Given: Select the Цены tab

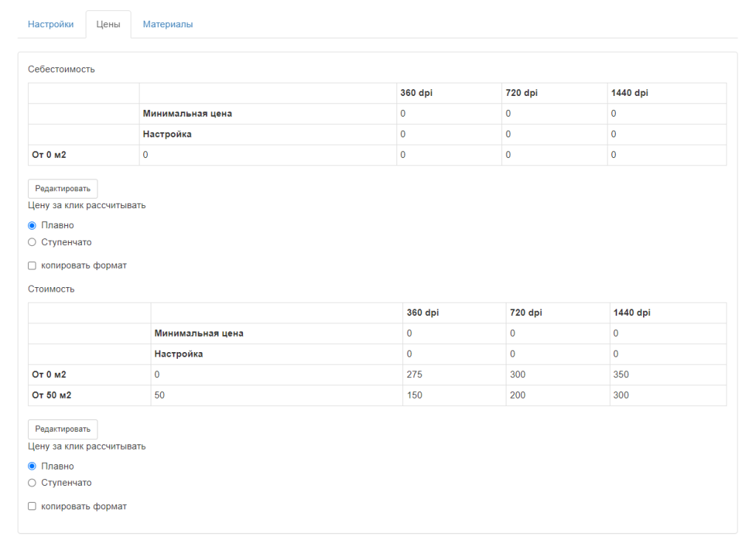Looking at the screenshot, I should (x=109, y=24).
